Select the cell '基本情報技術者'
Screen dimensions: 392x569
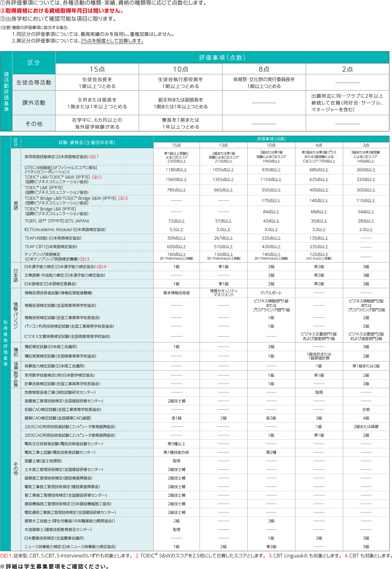click(x=176, y=293)
